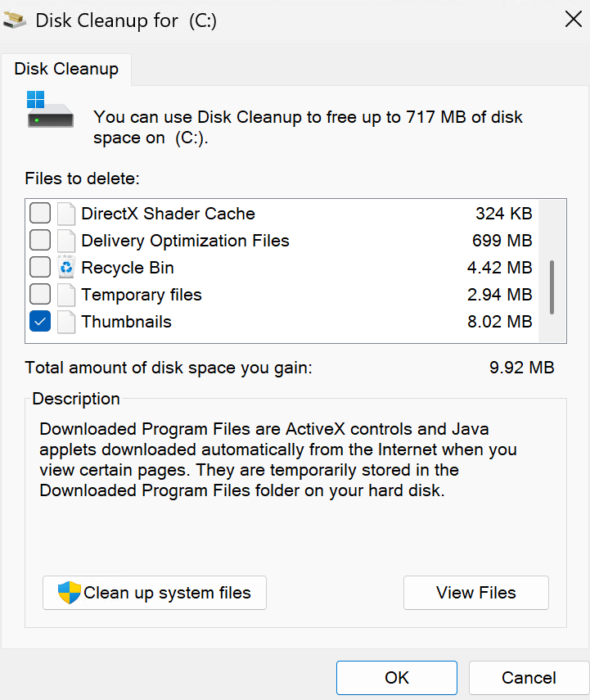Uncheck the Thumbnails checkbox
Viewport: 590px width, 700px height.
pyautogui.click(x=40, y=322)
